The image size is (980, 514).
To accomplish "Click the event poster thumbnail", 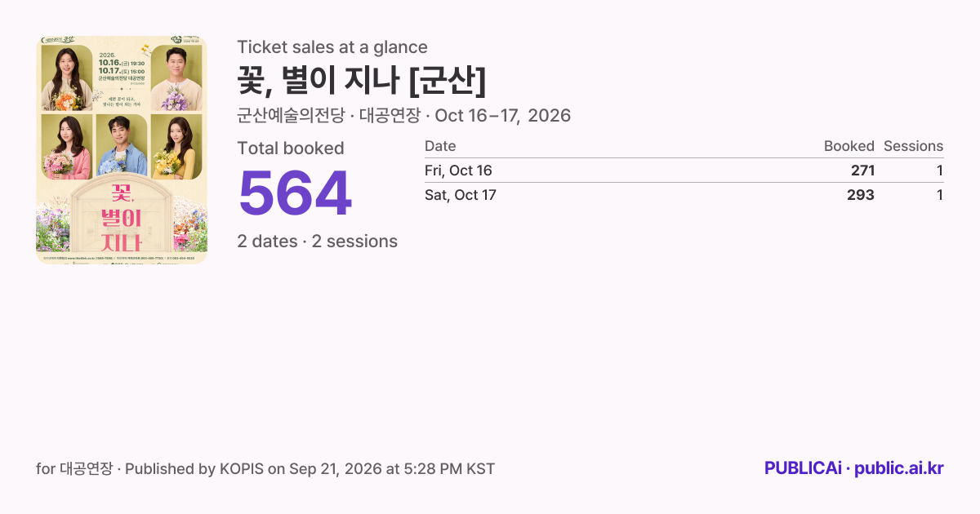I will click(122, 150).
